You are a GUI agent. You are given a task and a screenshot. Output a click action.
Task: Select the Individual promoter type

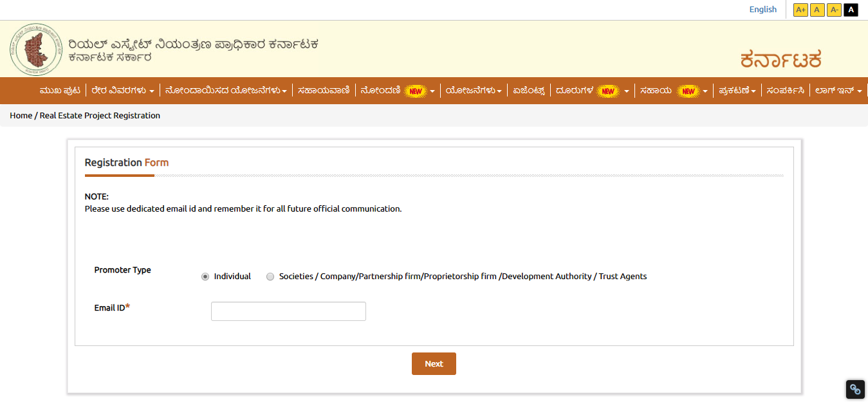pyautogui.click(x=205, y=277)
